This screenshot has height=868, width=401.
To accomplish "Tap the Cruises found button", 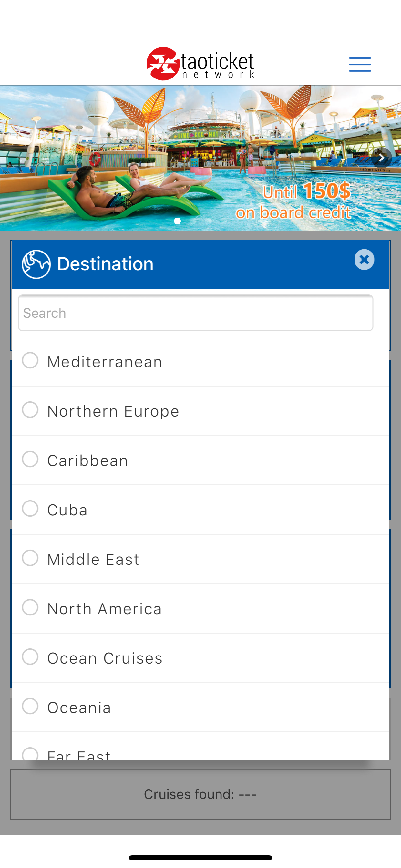I will [200, 795].
